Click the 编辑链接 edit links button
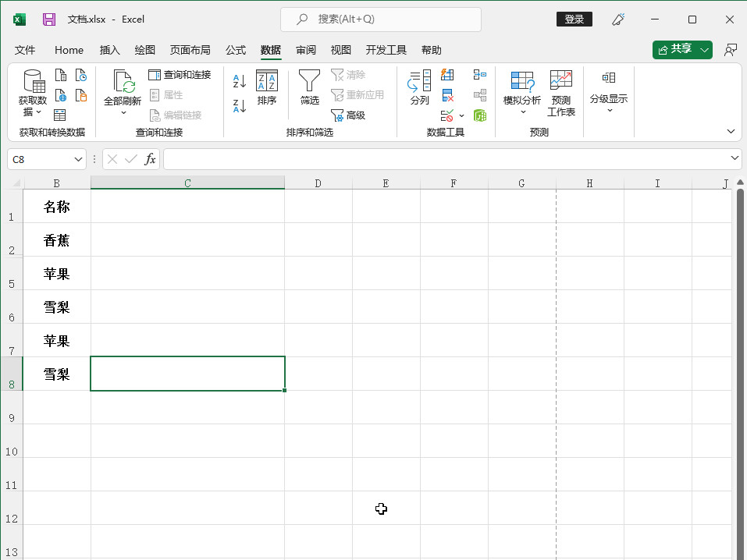Viewport: 747px width, 560px height. [176, 115]
